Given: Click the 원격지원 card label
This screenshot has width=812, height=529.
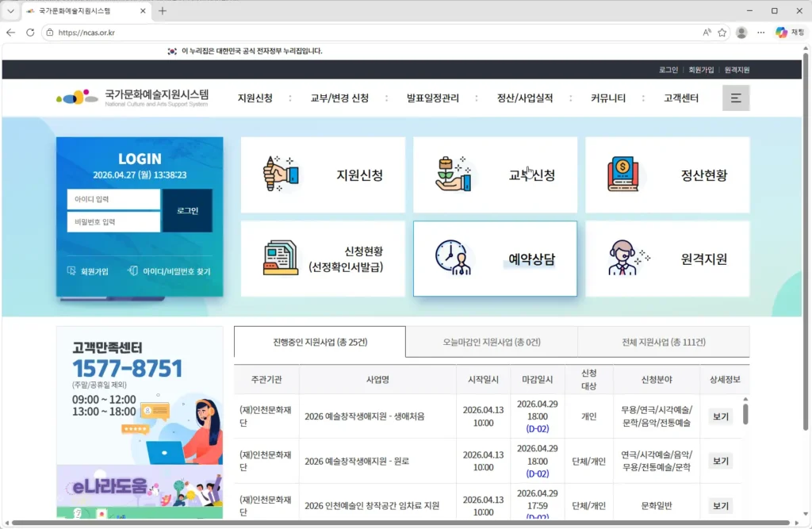Looking at the screenshot, I should click(x=704, y=259).
